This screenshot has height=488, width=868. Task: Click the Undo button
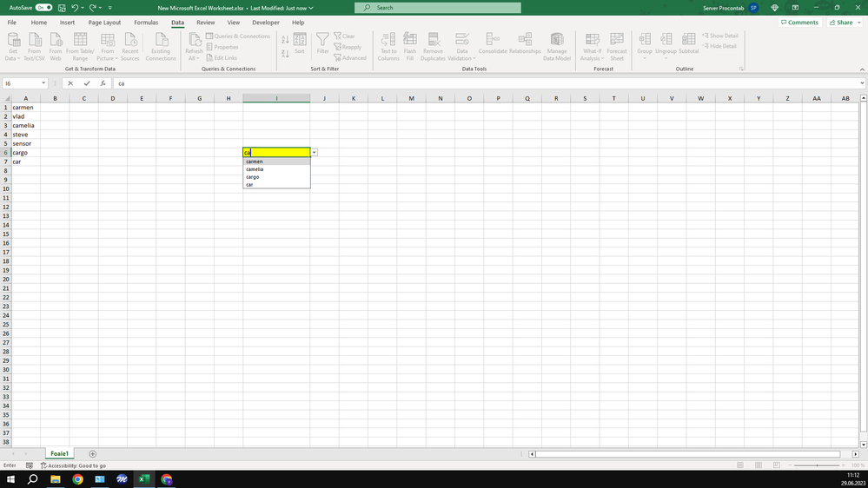75,8
